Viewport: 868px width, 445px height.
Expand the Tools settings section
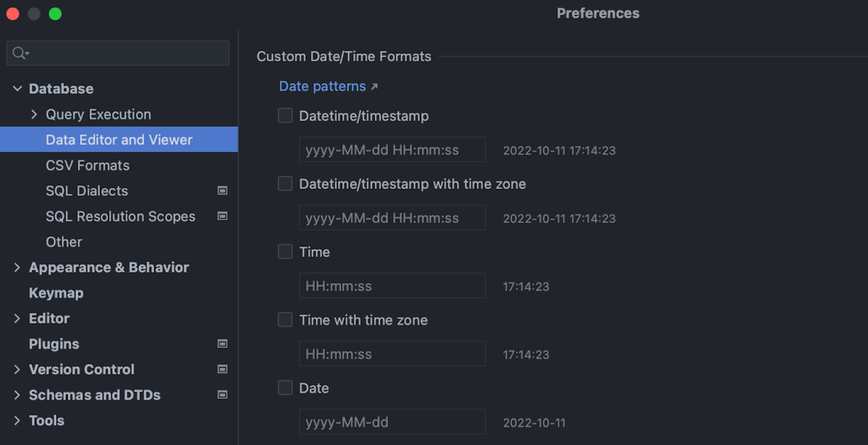[x=17, y=420]
